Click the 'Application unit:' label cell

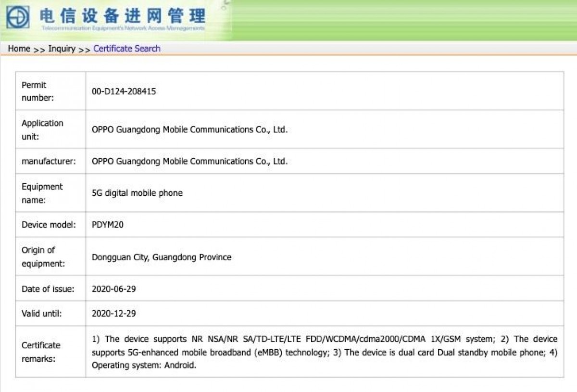pyautogui.click(x=50, y=129)
